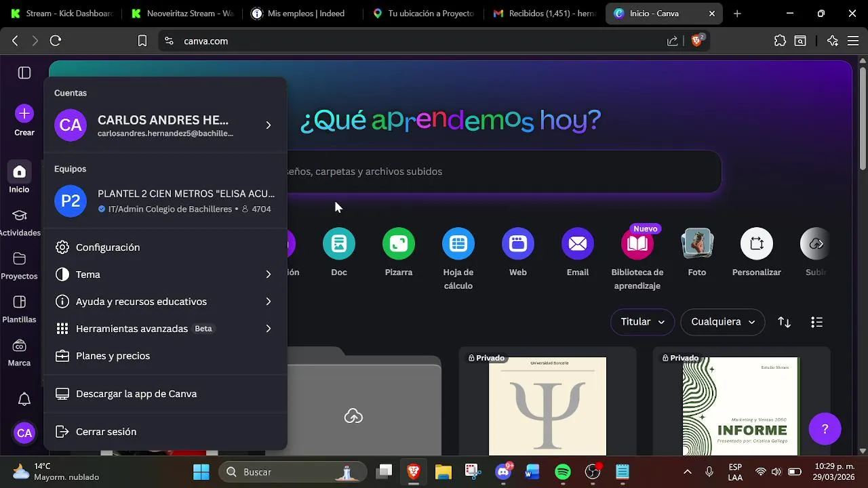Create a new Pizarra whiteboard

[x=399, y=244]
